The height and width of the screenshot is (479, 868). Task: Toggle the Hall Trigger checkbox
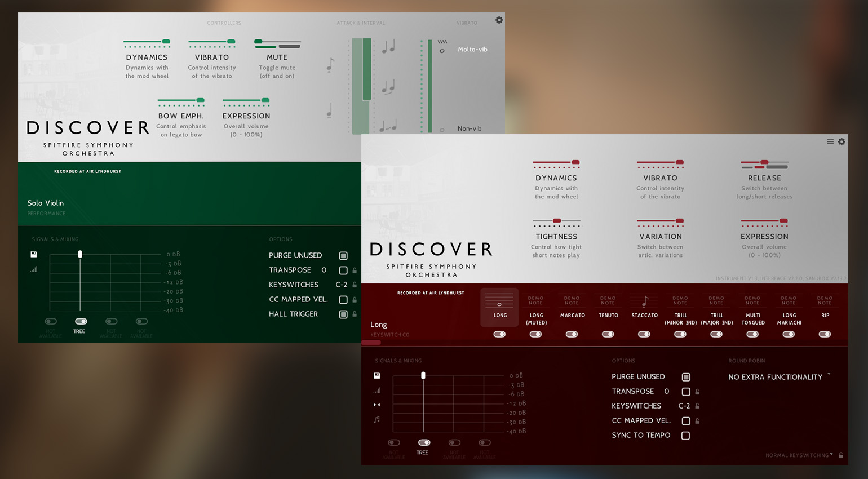[x=343, y=314]
